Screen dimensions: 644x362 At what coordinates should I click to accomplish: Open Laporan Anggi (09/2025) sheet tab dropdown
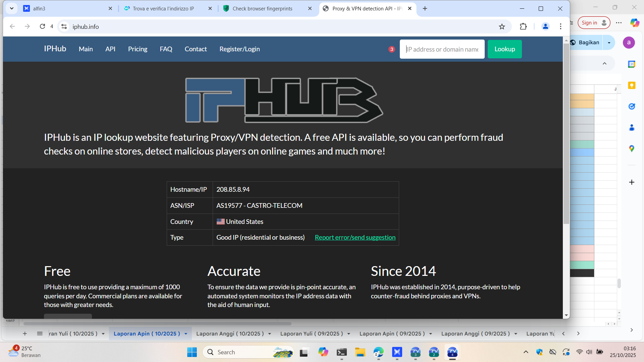[x=516, y=334]
